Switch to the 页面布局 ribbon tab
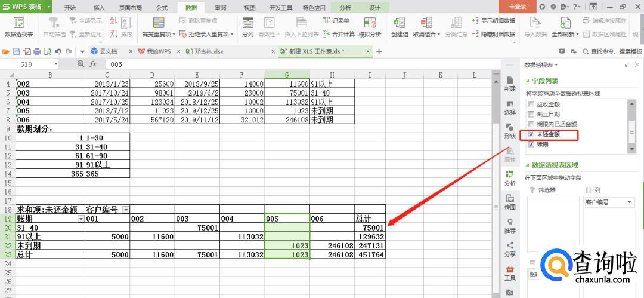This screenshot has height=298, width=644. click(x=130, y=8)
